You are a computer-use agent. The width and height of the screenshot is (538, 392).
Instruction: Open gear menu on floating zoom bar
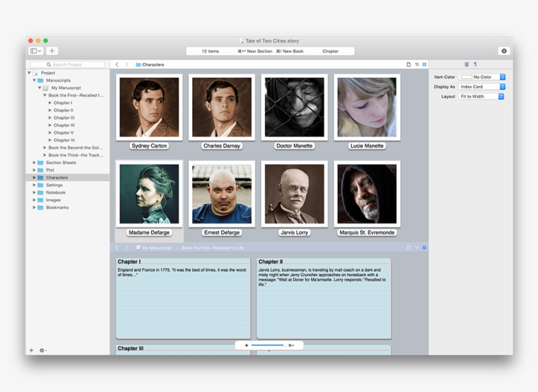point(291,345)
